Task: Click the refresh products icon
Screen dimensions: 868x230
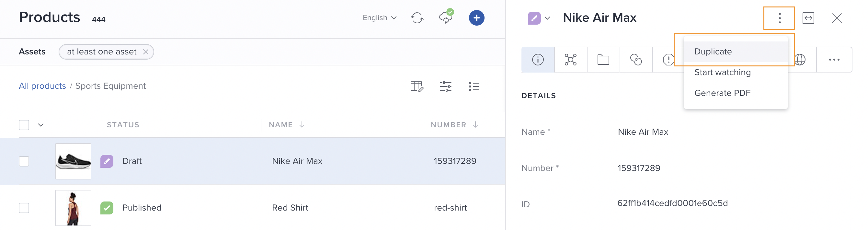Action: pyautogui.click(x=417, y=18)
